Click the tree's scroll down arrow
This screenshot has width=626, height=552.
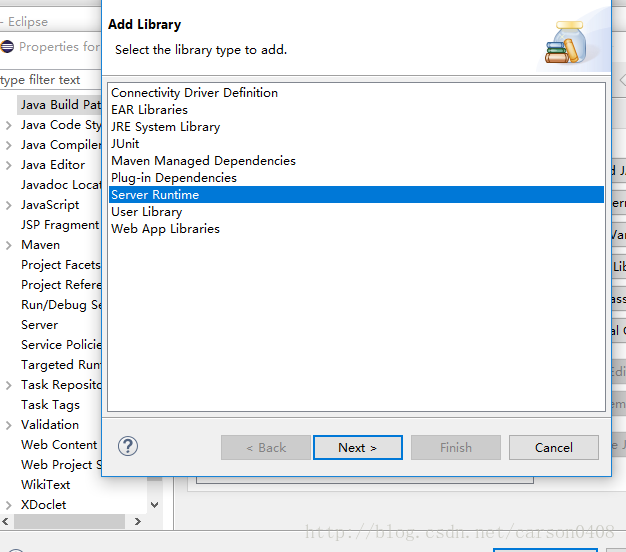pos(155,505)
